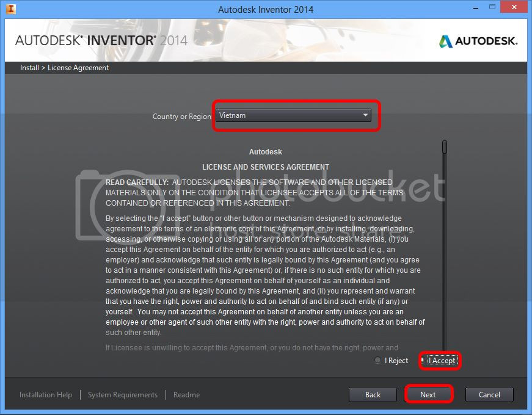Viewport: 532px width, 415px height.
Task: Minimize the Autodesk Inventor 2014 window
Action: 476,7
